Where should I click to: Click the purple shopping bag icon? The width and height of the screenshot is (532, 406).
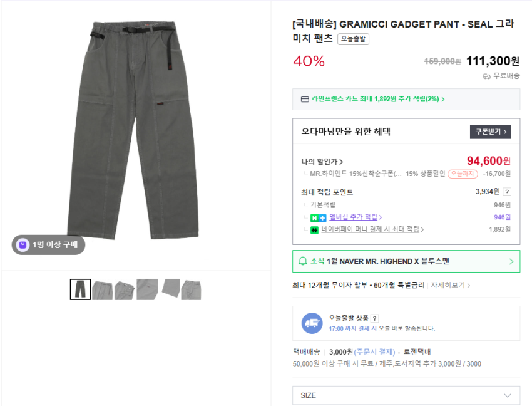click(23, 245)
